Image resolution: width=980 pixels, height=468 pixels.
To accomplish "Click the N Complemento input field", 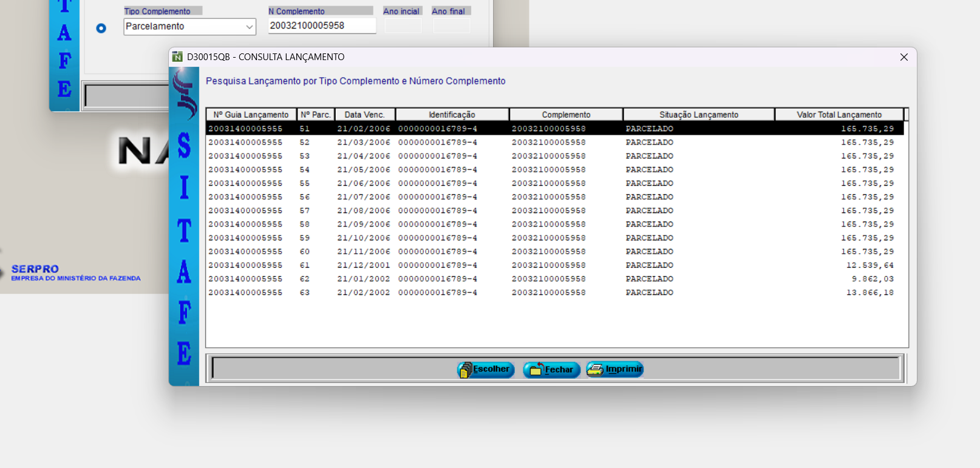I will tap(322, 25).
